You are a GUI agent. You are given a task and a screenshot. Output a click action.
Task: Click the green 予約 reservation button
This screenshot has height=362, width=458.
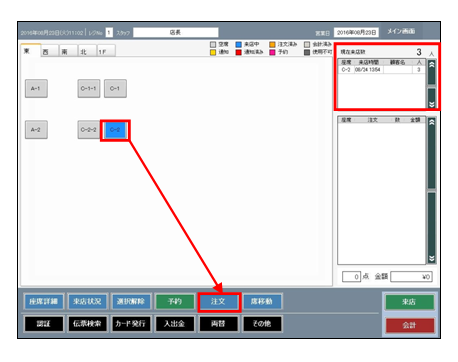(x=175, y=302)
